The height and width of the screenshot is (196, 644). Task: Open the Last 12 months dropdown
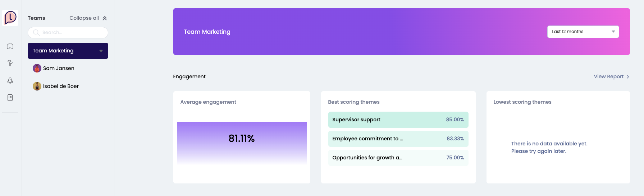[x=583, y=32]
